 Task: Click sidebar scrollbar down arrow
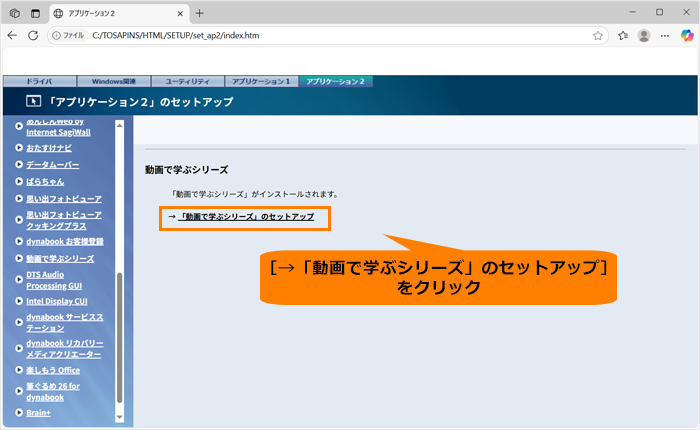coord(119,417)
